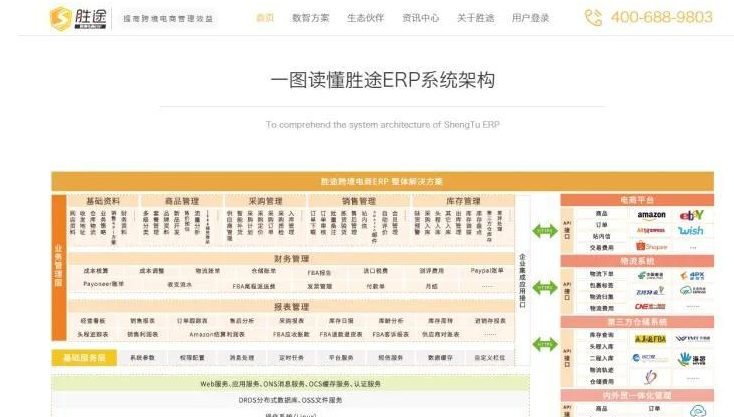Click the 胜途 logo in header
The height and width of the screenshot is (417, 734).
(78, 18)
